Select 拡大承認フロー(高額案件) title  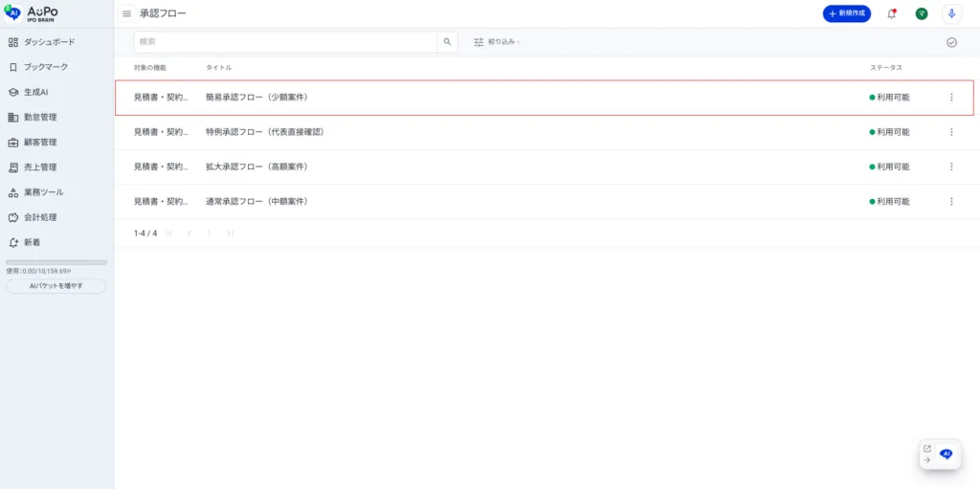(256, 167)
